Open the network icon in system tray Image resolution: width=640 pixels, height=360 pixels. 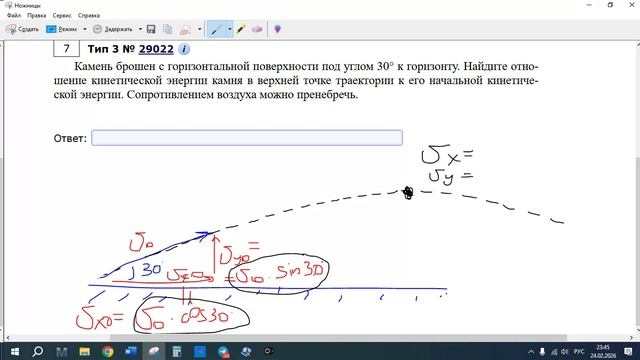pyautogui.click(x=554, y=351)
